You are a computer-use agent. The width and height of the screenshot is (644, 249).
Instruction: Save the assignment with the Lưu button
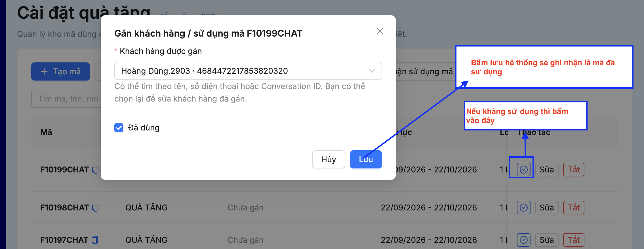pyautogui.click(x=366, y=159)
